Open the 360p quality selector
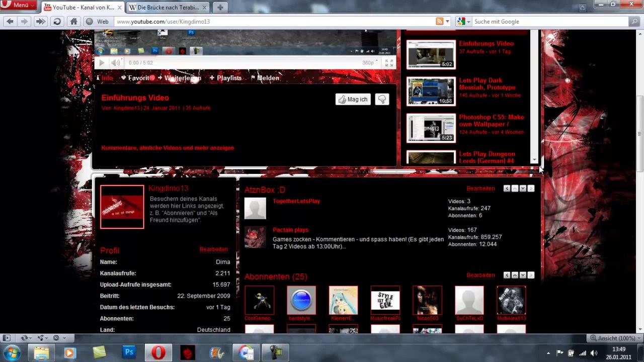This screenshot has height=362, width=644. pos(370,63)
